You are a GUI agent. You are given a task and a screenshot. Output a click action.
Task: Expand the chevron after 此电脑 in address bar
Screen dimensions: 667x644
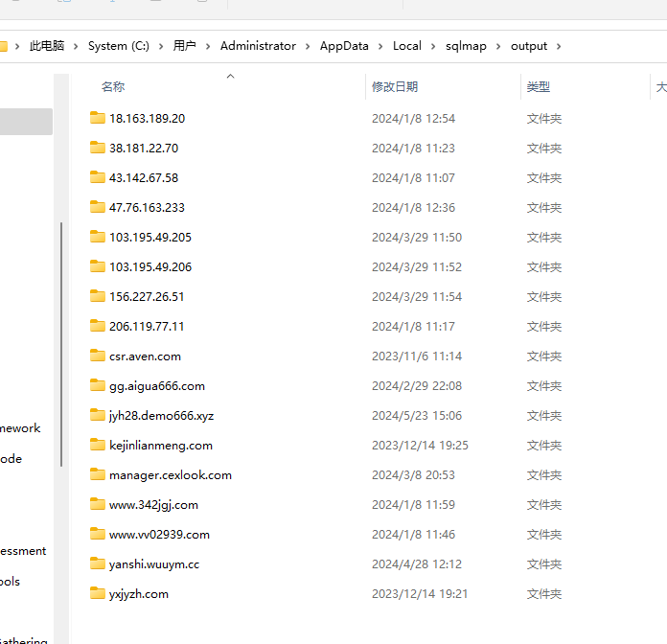76,46
